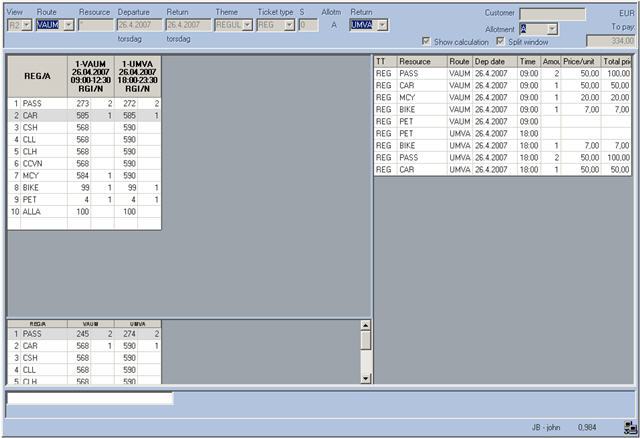Screen dimensions: 640x438
Task: Select MCY VAUM row in price table
Action: click(502, 98)
